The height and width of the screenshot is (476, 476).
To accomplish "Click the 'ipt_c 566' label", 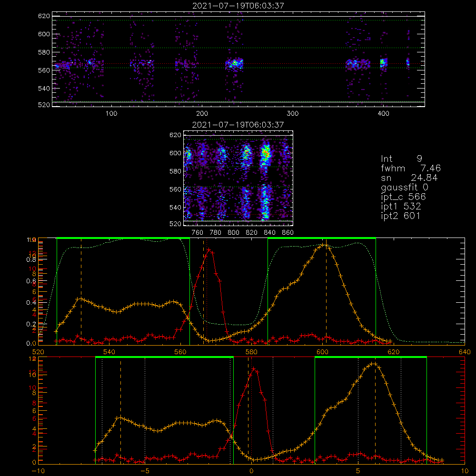I will coord(403,198).
